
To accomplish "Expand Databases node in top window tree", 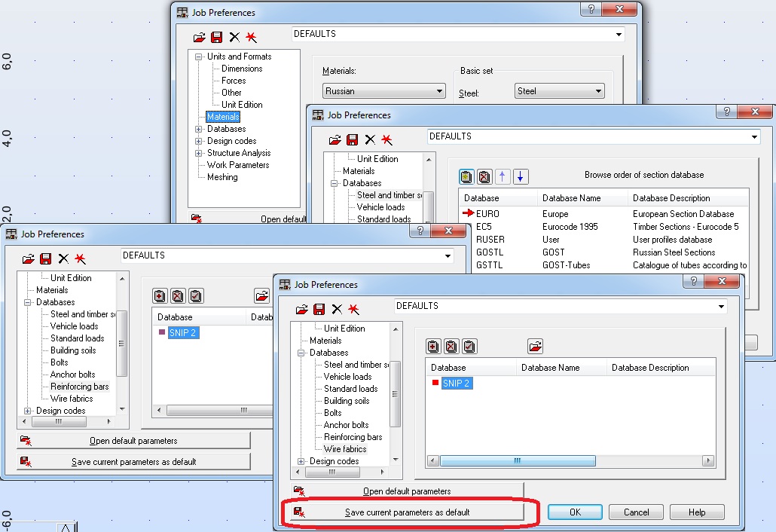I will click(x=198, y=129).
